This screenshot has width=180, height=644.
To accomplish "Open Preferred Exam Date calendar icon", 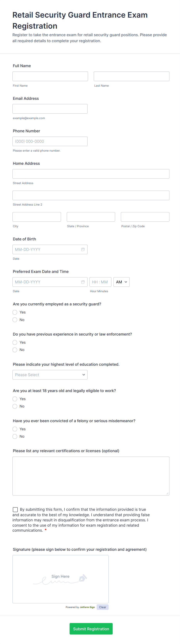I will click(x=83, y=282).
